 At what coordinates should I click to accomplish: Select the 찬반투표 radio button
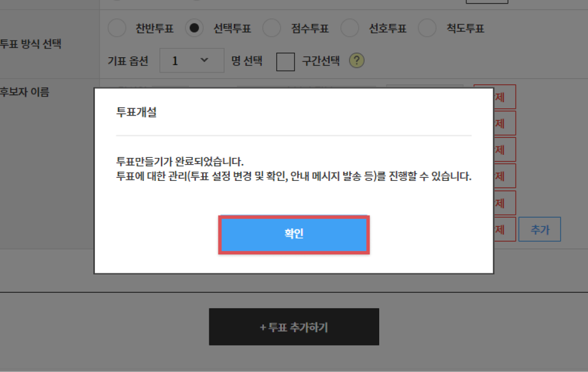coord(117,29)
